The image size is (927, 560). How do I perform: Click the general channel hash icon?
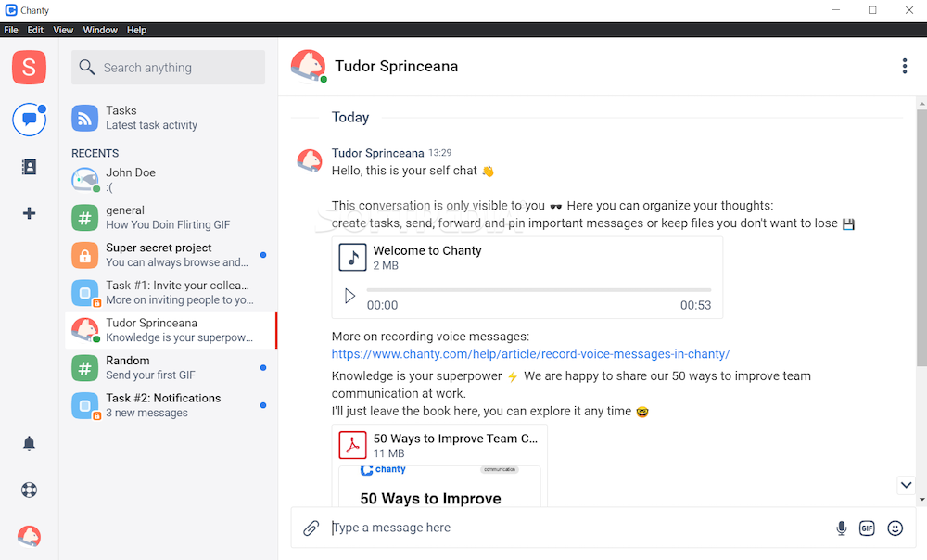coord(85,218)
